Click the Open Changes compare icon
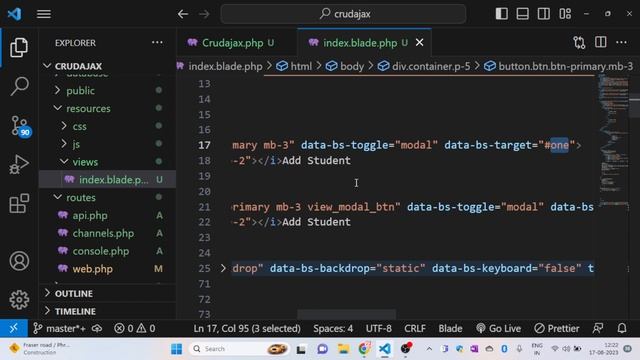Screen dimensions: 640x360 tap(579, 42)
